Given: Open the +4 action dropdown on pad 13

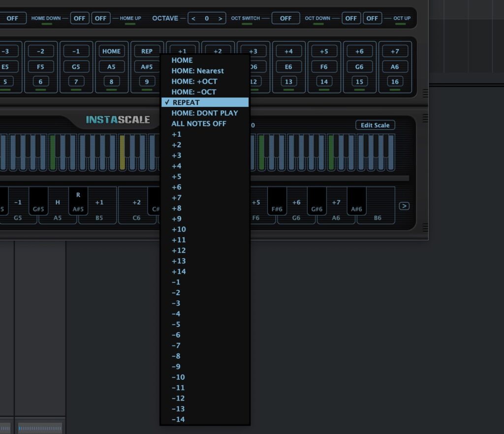Looking at the screenshot, I should (288, 51).
